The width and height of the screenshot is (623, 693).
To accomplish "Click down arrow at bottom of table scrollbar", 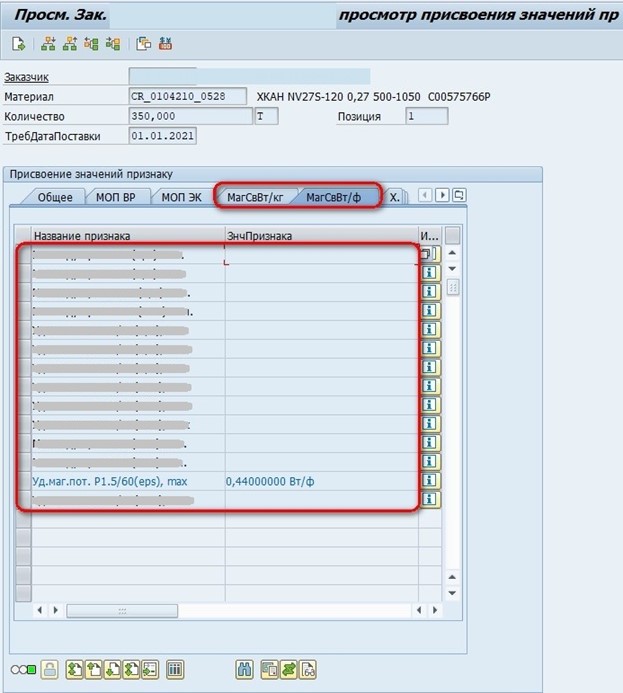I will [452, 593].
